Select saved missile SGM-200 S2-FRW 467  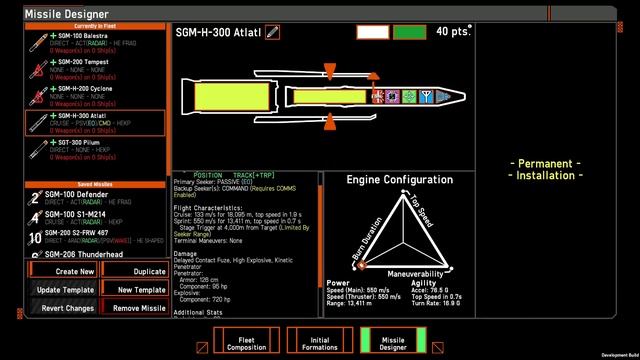click(96, 236)
